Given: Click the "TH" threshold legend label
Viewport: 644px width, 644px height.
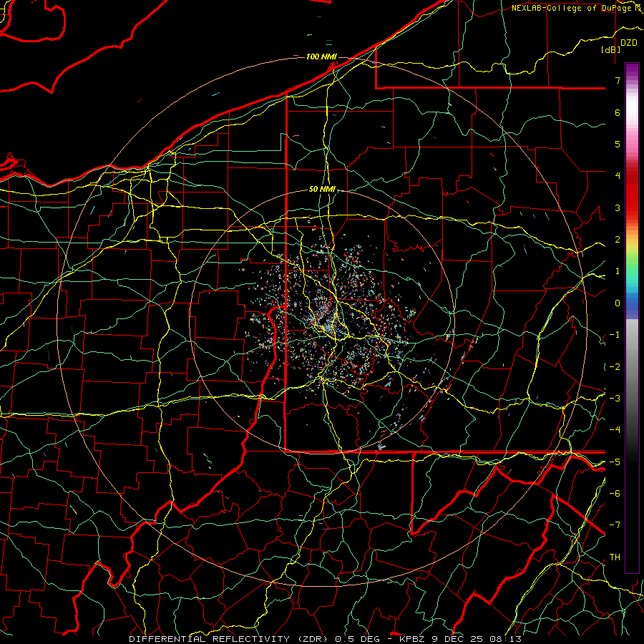Looking at the screenshot, I should pos(615,557).
